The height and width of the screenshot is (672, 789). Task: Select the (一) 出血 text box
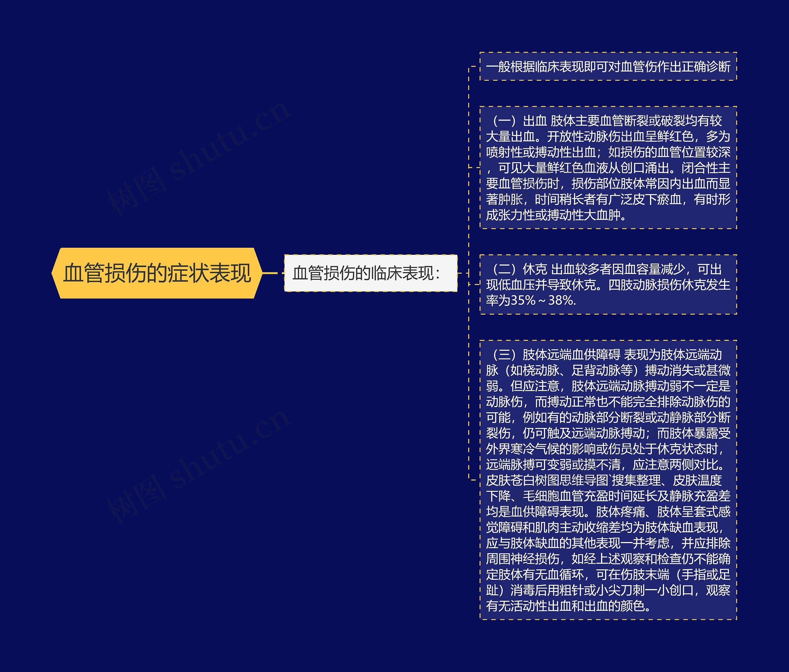tap(608, 168)
